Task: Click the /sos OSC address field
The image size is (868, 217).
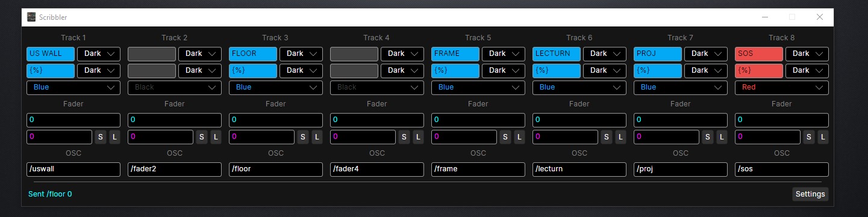Action: click(782, 169)
